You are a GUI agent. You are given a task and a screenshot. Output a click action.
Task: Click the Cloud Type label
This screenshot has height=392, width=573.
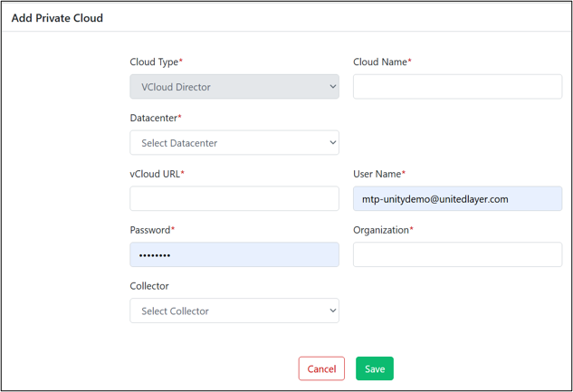click(x=156, y=62)
